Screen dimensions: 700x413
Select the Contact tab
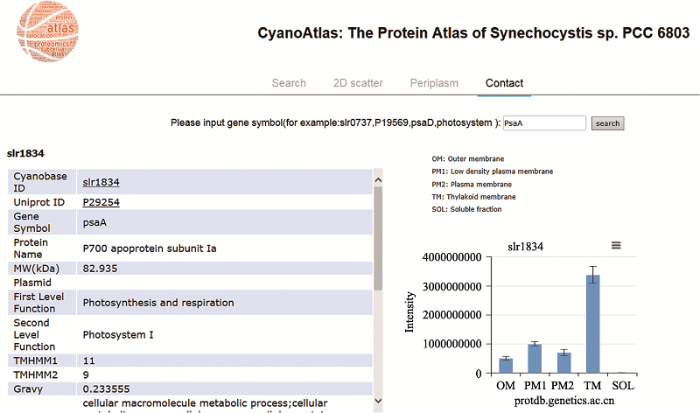[504, 83]
